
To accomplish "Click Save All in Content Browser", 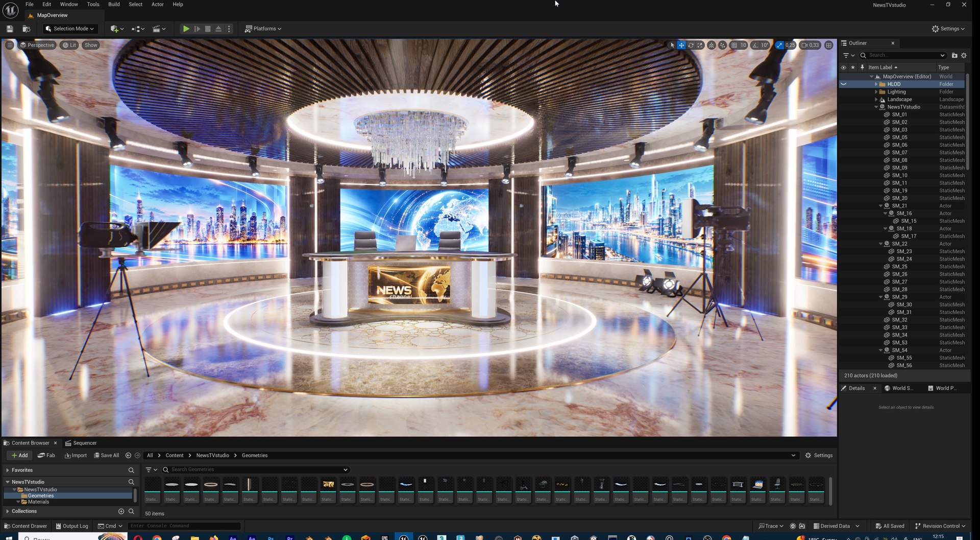I will pyautogui.click(x=106, y=455).
